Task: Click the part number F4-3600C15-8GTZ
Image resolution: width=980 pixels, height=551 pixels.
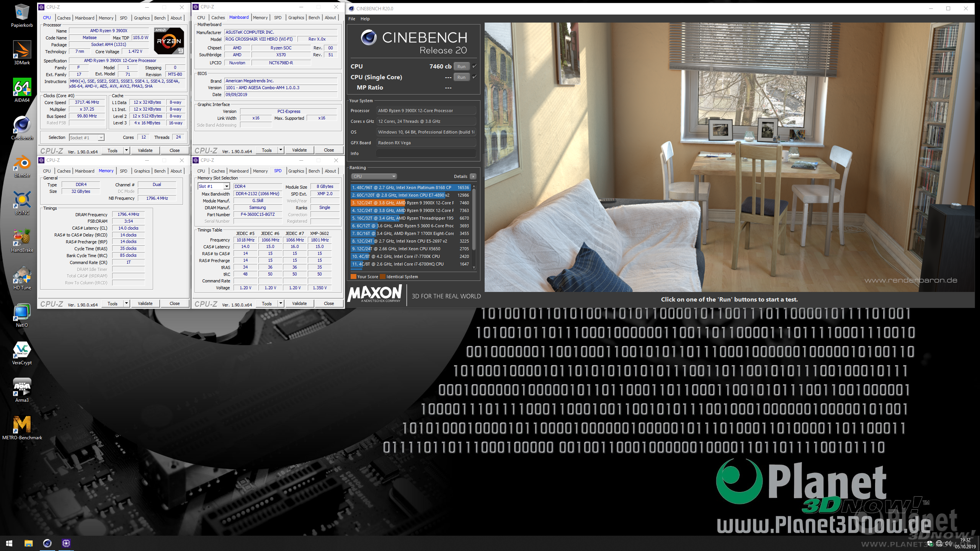Action: click(257, 214)
